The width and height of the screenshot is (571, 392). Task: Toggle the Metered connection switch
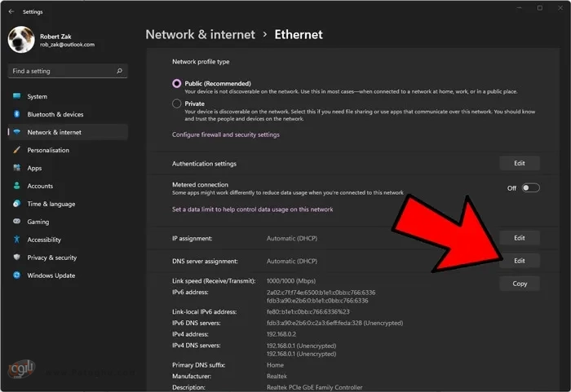pos(530,187)
